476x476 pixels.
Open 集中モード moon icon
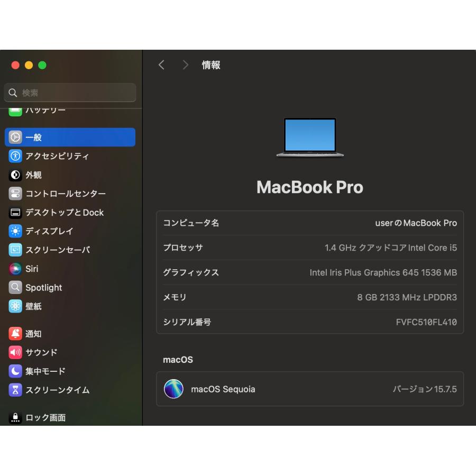[15, 371]
